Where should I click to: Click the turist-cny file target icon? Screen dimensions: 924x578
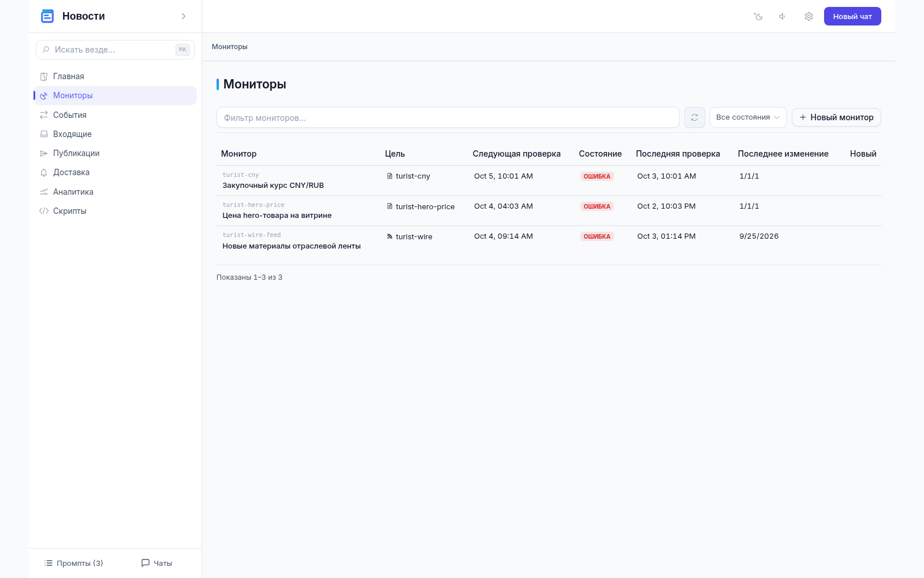click(390, 176)
